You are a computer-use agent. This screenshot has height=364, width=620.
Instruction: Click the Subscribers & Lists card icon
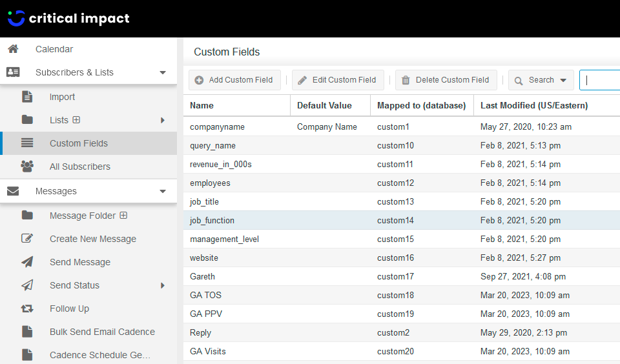[x=13, y=72]
